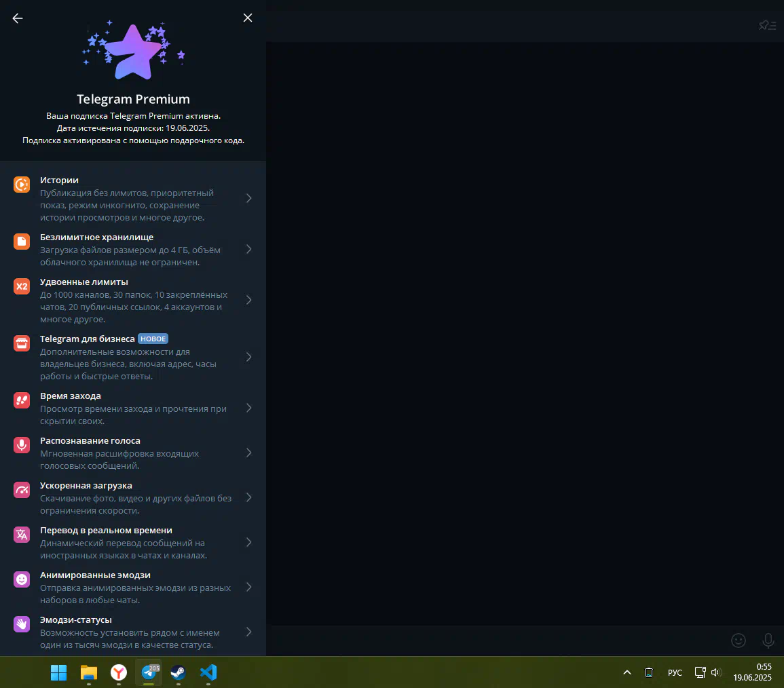
Task: Click the Telegram taskbar icon
Action: click(149, 672)
